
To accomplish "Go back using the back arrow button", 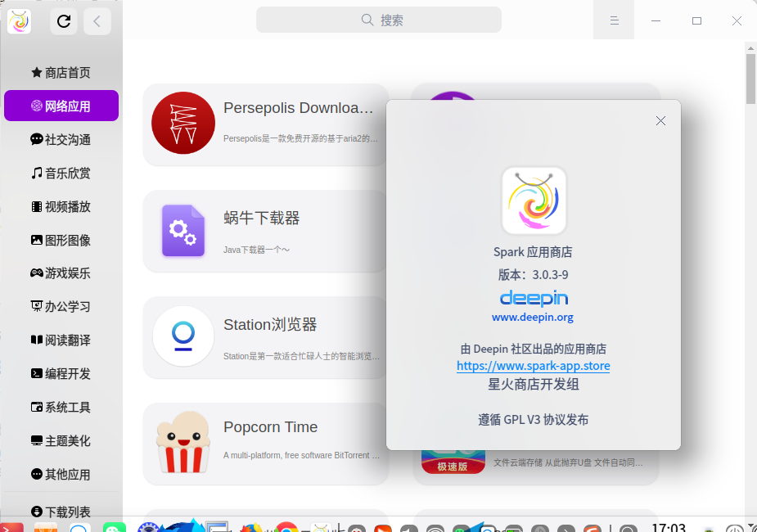I will pos(97,21).
